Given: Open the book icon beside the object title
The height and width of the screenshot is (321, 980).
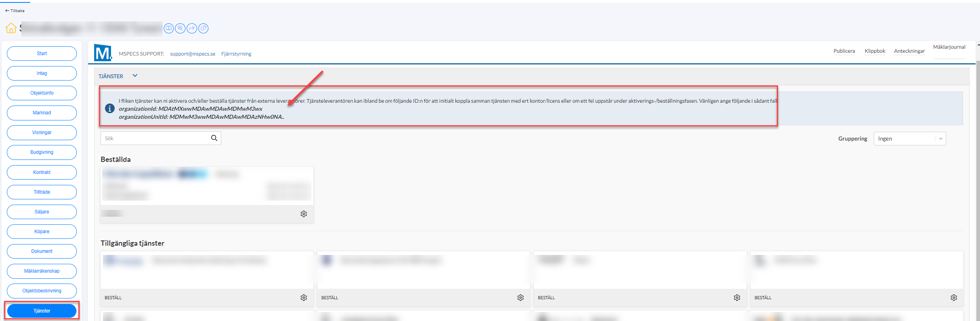Looking at the screenshot, I should [169, 28].
